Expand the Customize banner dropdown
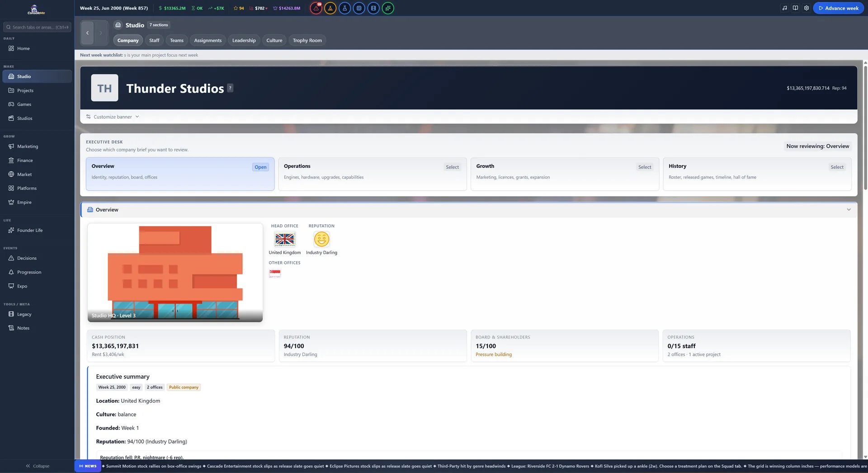The width and height of the screenshot is (868, 473). tap(113, 117)
